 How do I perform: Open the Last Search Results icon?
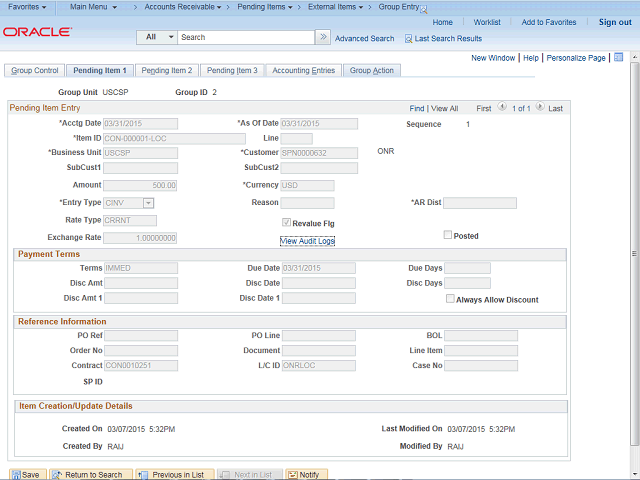tap(408, 39)
